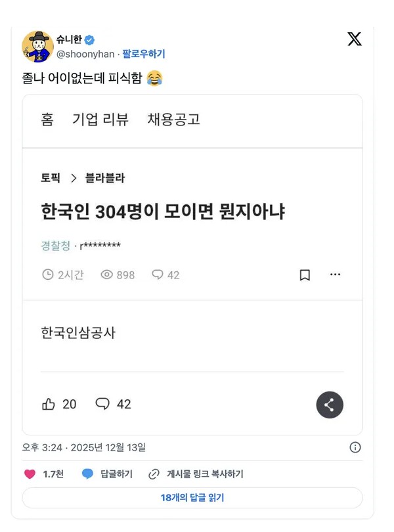Go to 토픽 breadcrumb link
The image size is (394, 532).
(x=51, y=178)
